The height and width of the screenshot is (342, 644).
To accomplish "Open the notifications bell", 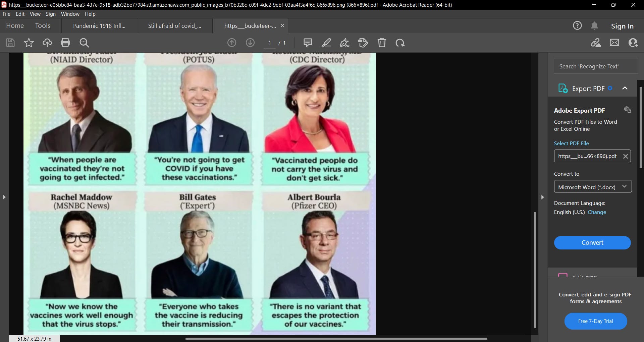I will (x=595, y=25).
